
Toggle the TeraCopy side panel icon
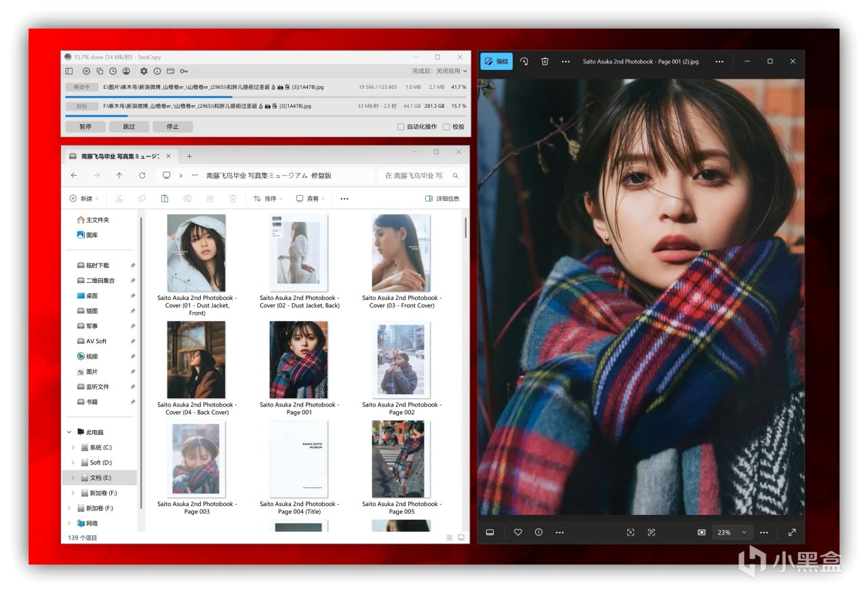69,71
